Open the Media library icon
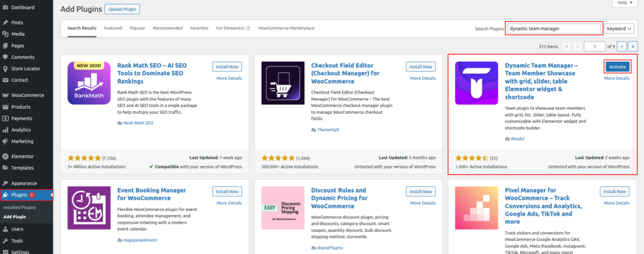This screenshot has width=644, height=254. point(5,34)
